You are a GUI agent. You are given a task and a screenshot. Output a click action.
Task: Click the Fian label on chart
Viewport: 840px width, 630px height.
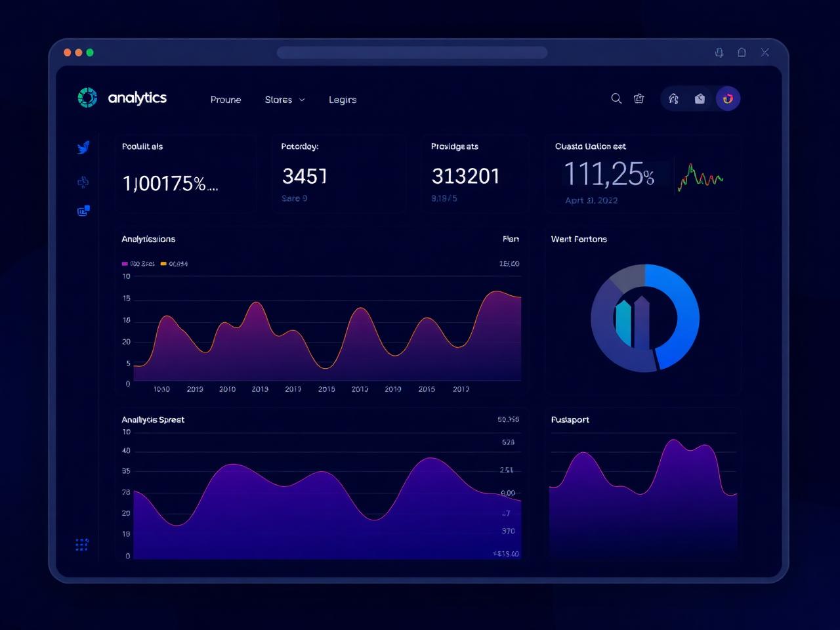click(511, 239)
